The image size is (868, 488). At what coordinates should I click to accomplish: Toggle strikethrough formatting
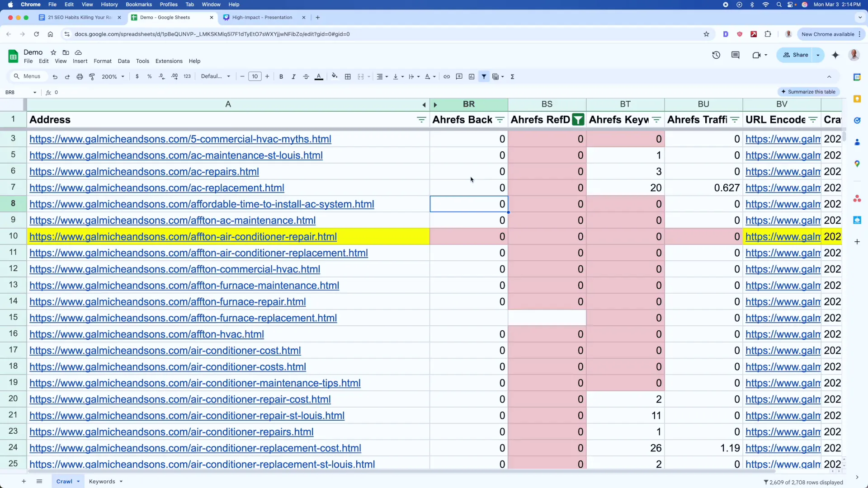click(306, 76)
